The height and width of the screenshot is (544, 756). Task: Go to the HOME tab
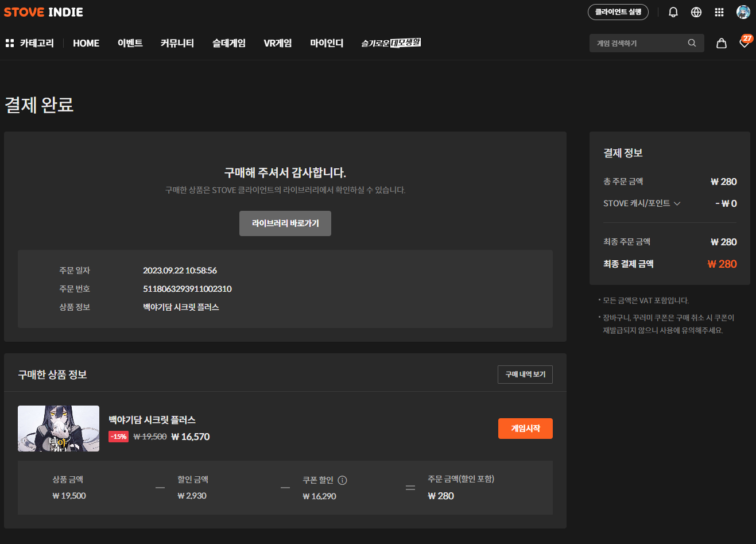[86, 43]
